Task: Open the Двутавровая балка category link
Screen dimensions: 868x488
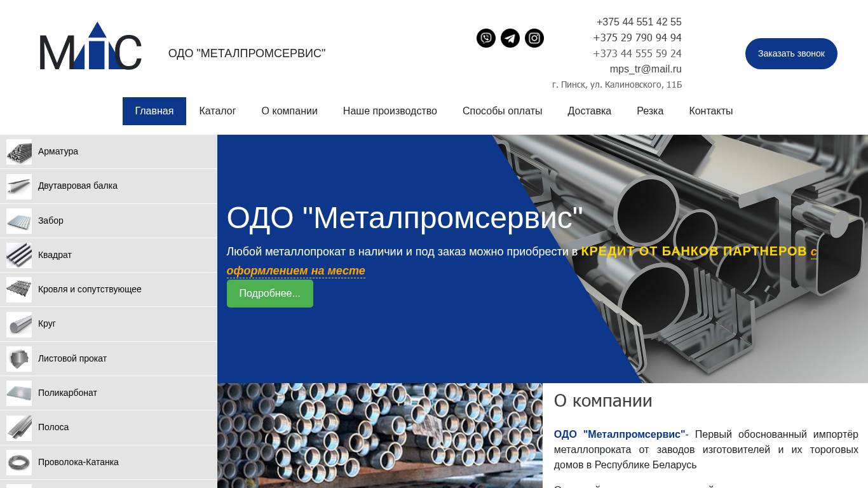Action: click(78, 186)
